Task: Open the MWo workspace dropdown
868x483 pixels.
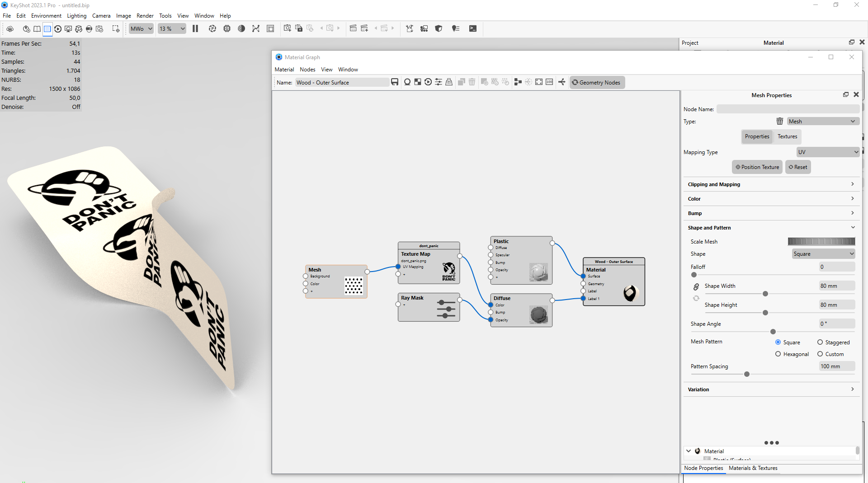Action: [x=141, y=28]
